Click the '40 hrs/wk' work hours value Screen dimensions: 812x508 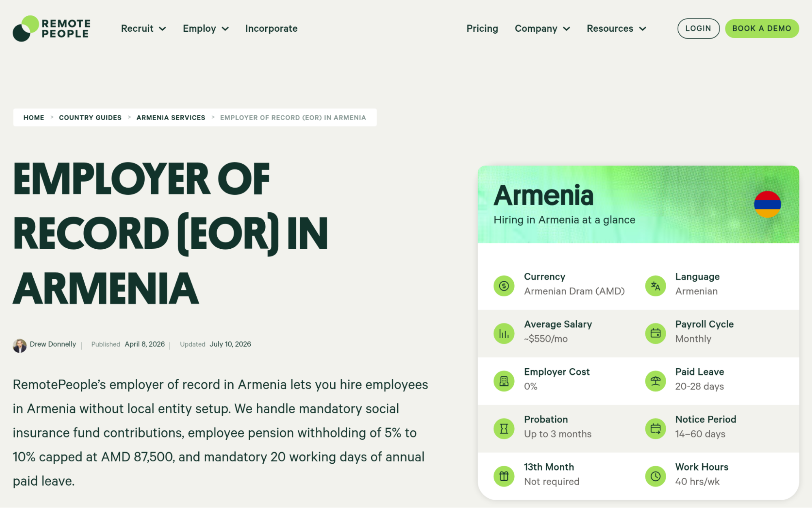click(x=697, y=482)
